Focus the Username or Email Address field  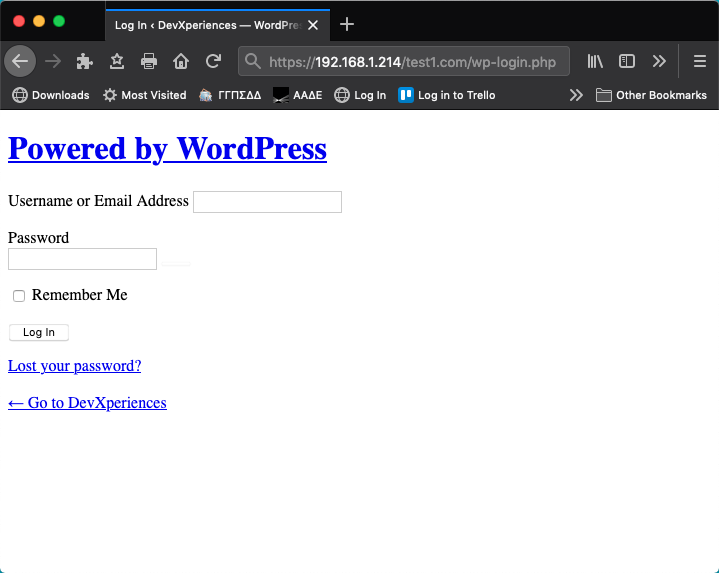(267, 202)
